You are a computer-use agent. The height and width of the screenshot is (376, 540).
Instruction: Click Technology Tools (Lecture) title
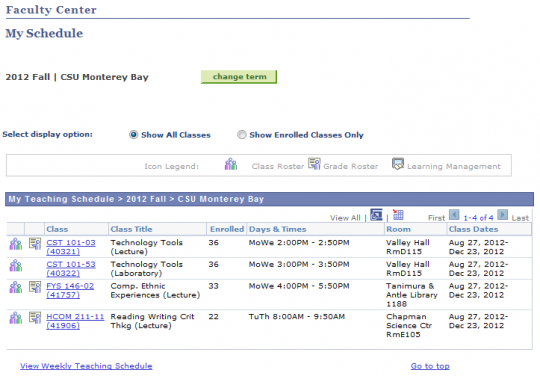coord(146,247)
